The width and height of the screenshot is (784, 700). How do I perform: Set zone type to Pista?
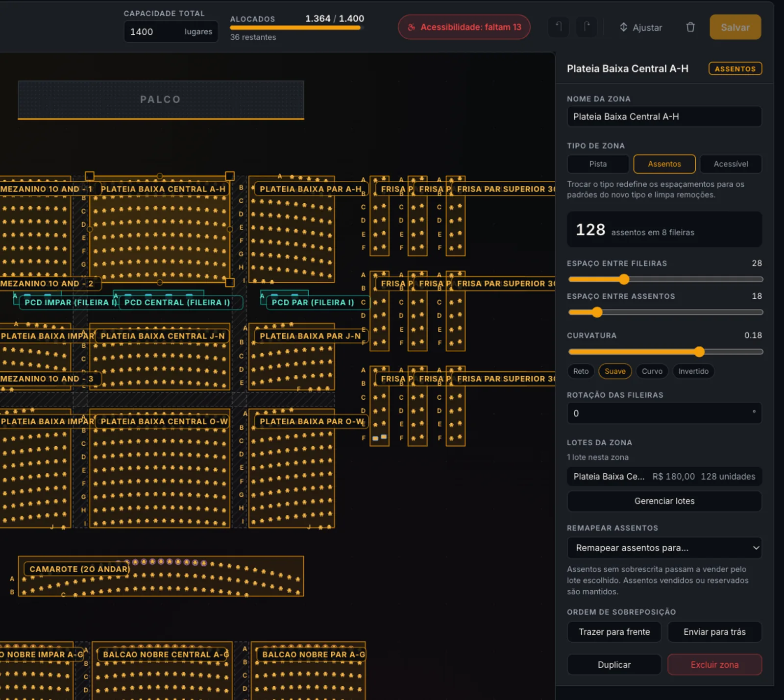(598, 164)
